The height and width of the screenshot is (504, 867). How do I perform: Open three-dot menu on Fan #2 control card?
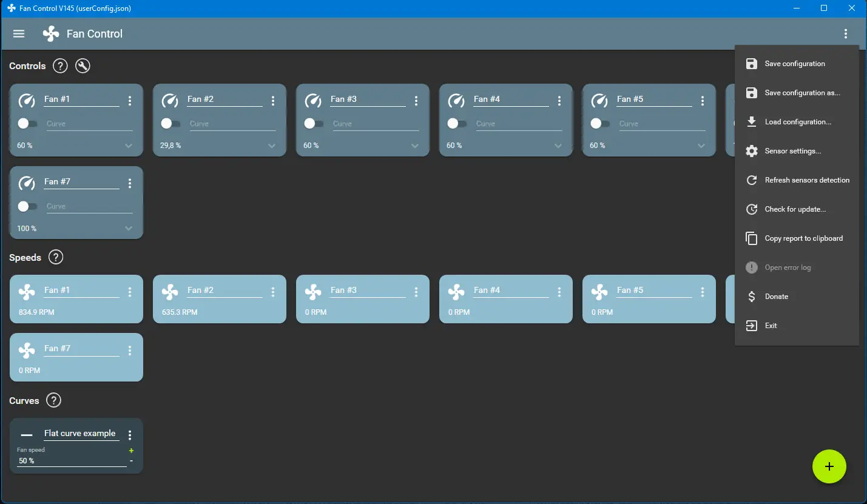point(273,101)
